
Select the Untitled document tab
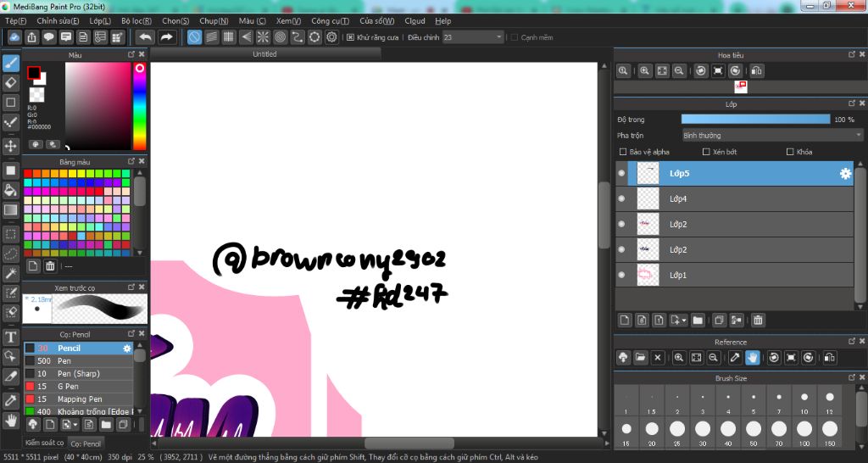[x=264, y=54]
